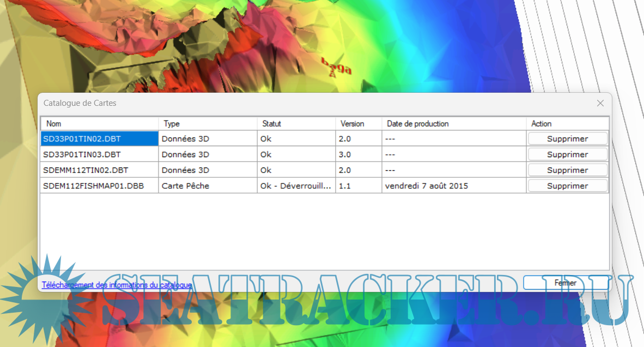Screen dimensions: 644x347
Task: Remove SDEMM112TIN02.DBT using Supprimer
Action: 567,170
